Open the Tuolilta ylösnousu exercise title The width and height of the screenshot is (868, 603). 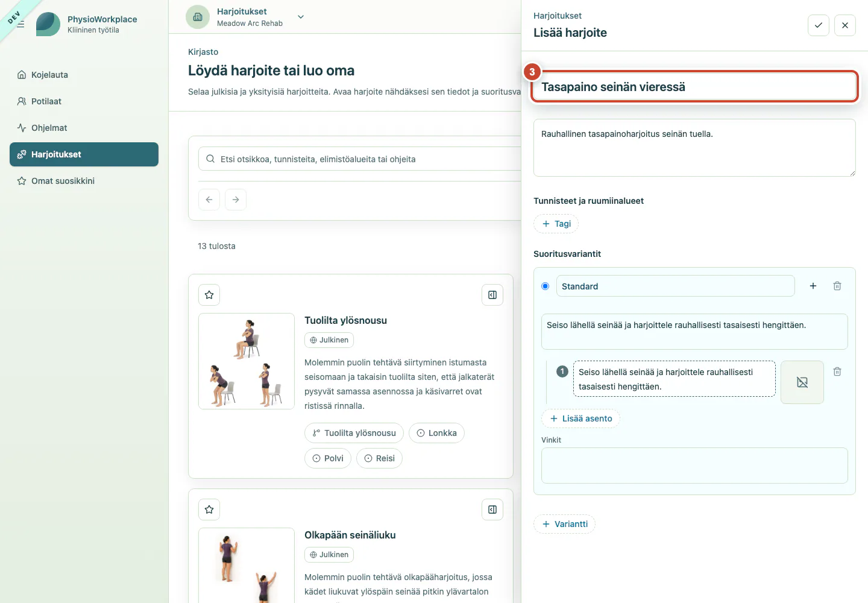(x=345, y=320)
